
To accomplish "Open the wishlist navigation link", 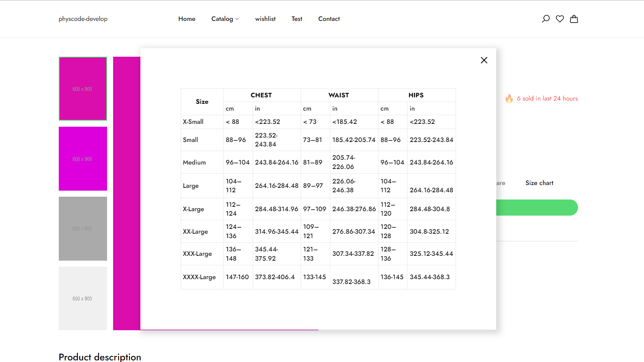I will (x=265, y=19).
